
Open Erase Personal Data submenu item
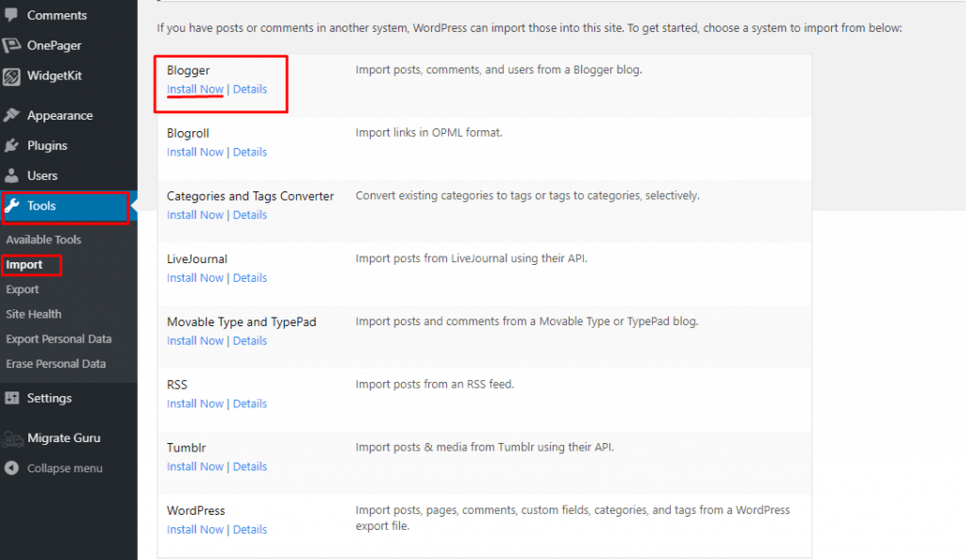click(56, 364)
